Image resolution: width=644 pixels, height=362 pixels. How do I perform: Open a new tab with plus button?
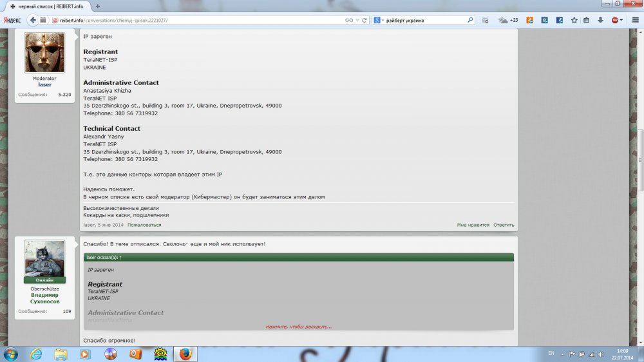point(98,6)
